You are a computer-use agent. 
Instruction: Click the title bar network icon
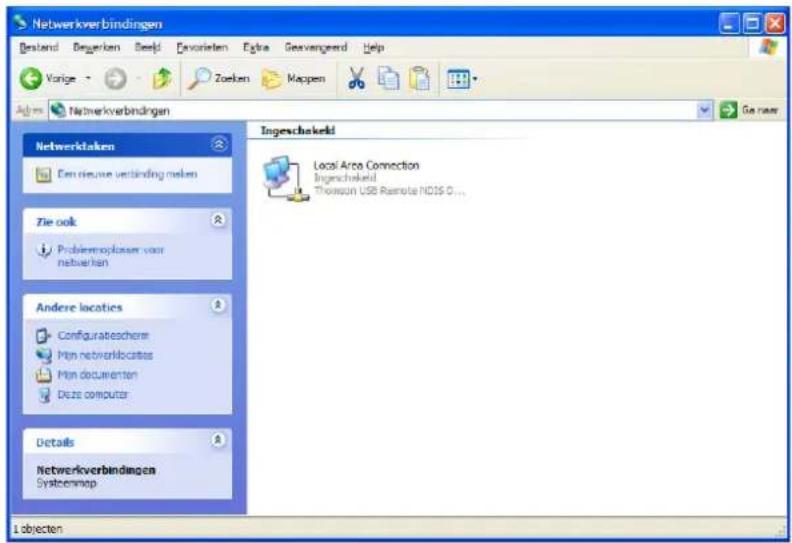coord(20,23)
